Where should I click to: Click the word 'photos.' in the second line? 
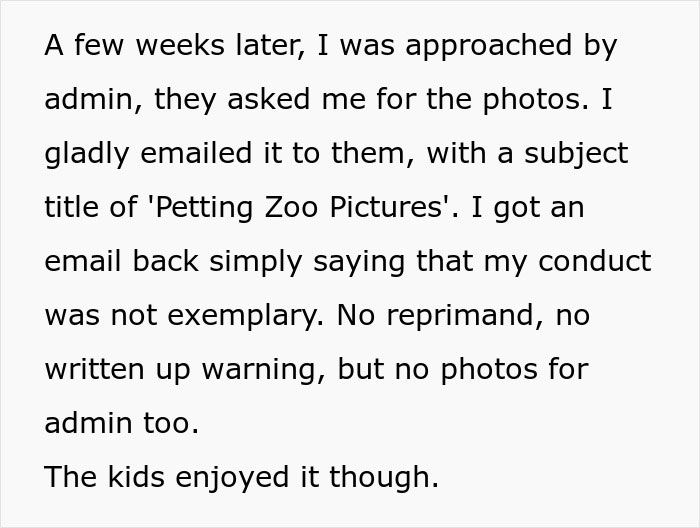536,100
